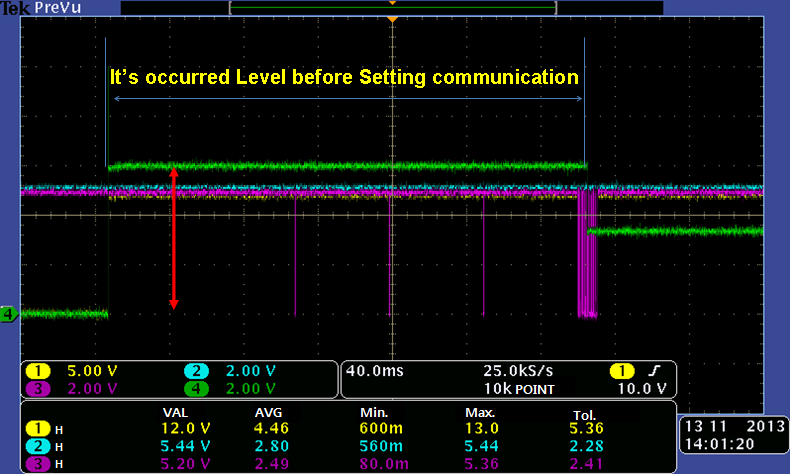Click the channel 1 yellow badge in scale readout
Viewport: 790px width, 474px height.
coord(38,371)
